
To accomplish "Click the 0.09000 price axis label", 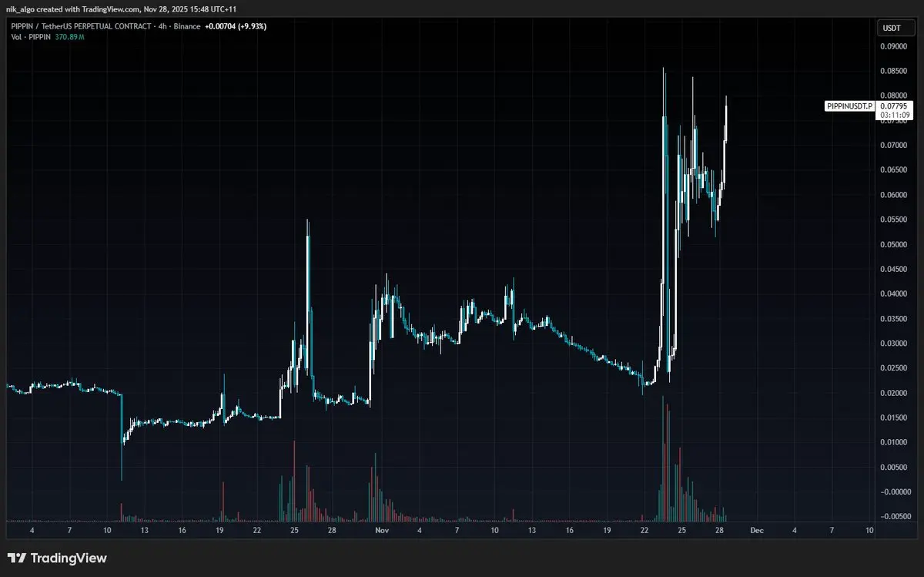I will (x=895, y=46).
